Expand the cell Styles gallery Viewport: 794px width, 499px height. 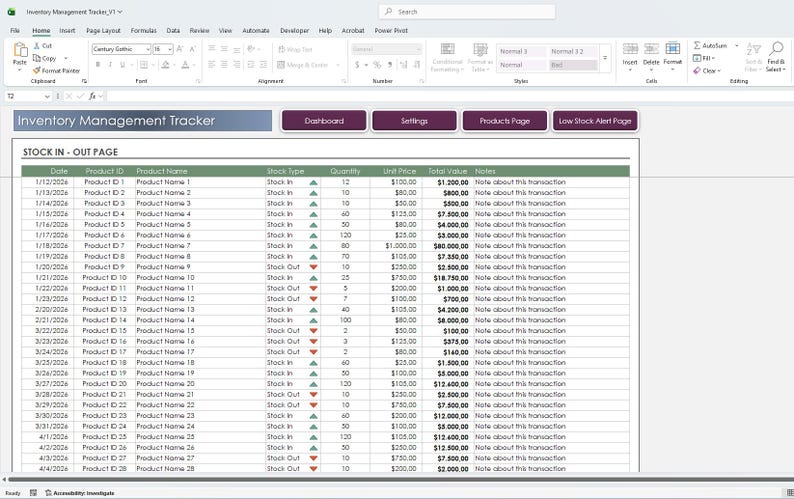[x=605, y=58]
